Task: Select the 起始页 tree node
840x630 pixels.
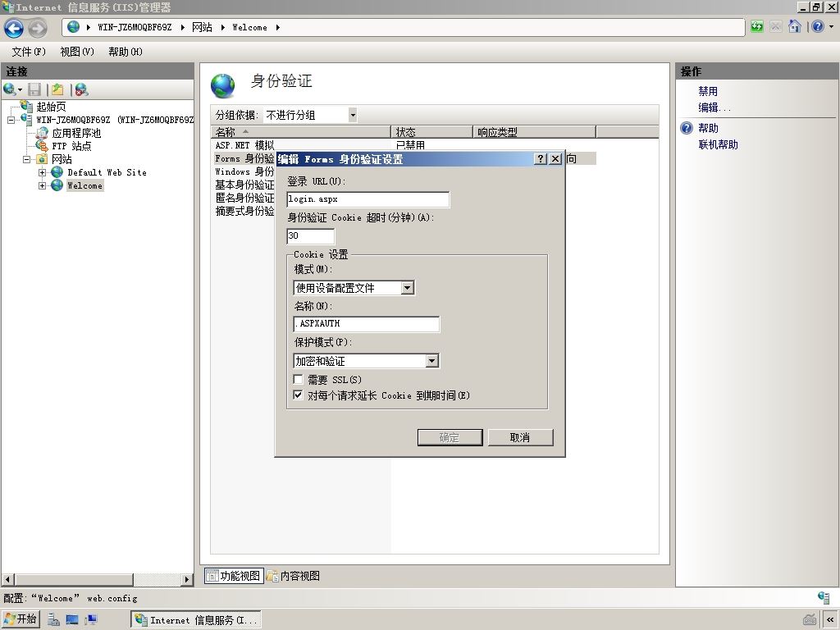Action: (x=51, y=107)
